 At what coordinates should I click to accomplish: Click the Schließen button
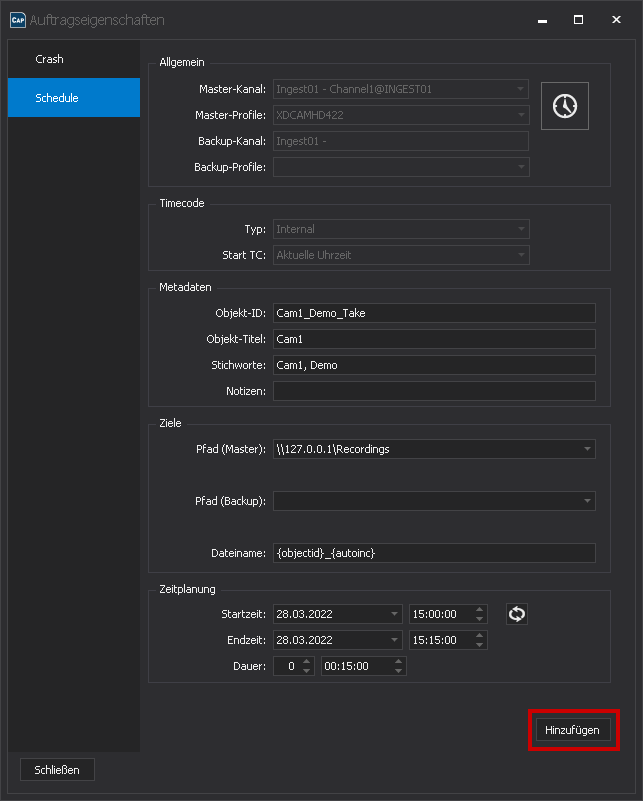(57, 770)
